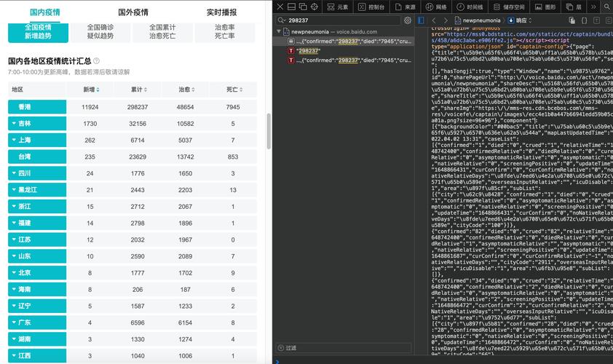Click the 298237 cell in 香港 row
The height and width of the screenshot is (364, 613).
[x=138, y=107]
